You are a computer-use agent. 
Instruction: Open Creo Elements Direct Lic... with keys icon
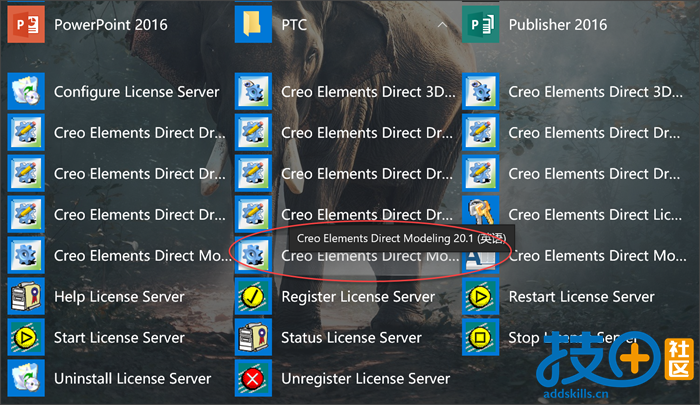573,215
